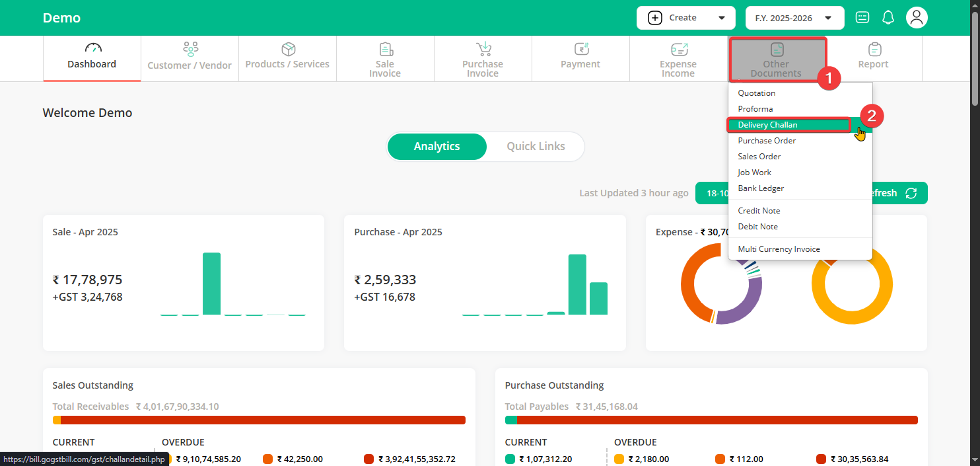Open notifications bell icon
The width and height of the screenshot is (980, 466).
(x=888, y=18)
